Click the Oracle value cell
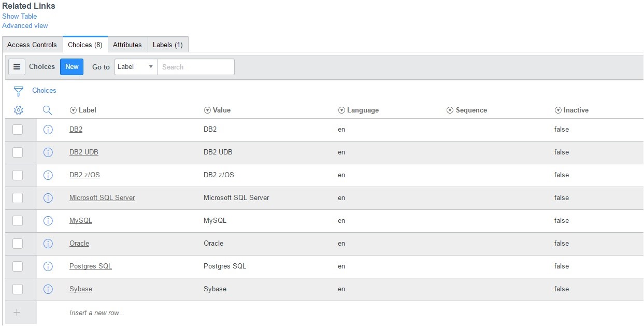 (213, 243)
